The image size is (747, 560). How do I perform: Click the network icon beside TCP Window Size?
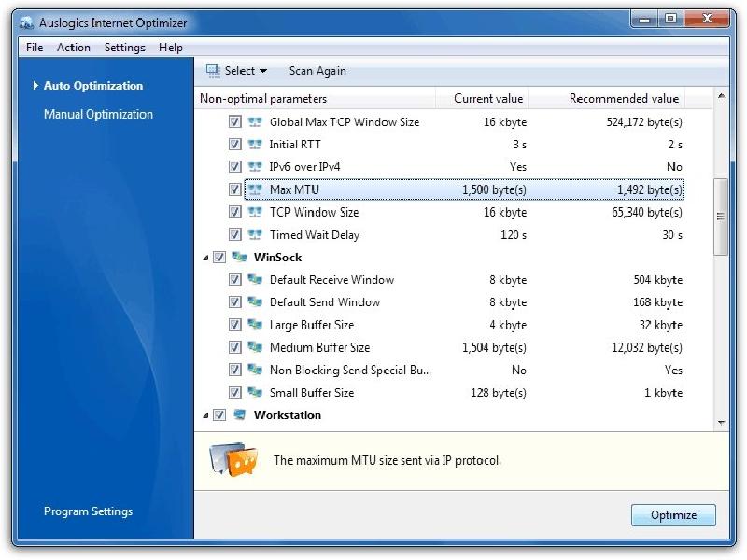[255, 212]
